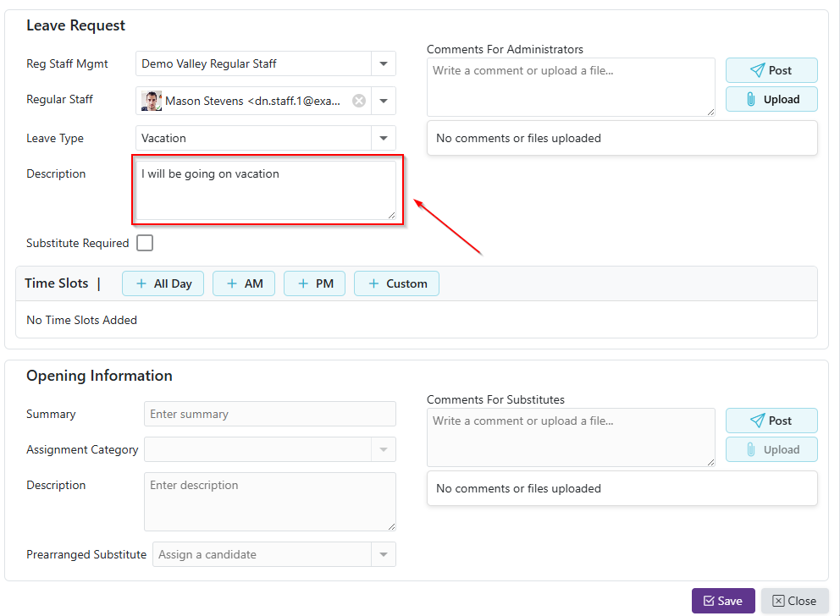Click the Comments For Administrators text area
840x616 pixels.
pos(570,86)
